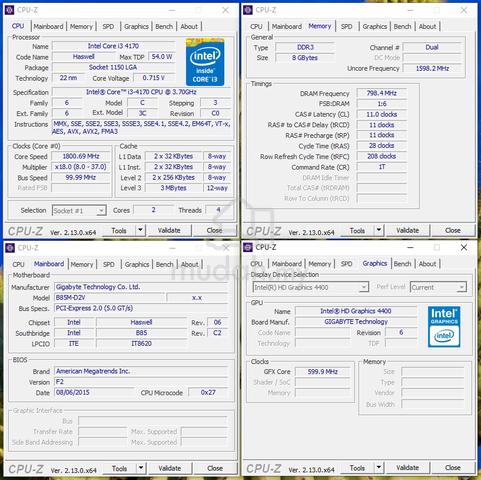Select Memory tab in Mainboard window
Image resolution: width=481 pixels, height=480 pixels.
pyautogui.click(x=82, y=264)
